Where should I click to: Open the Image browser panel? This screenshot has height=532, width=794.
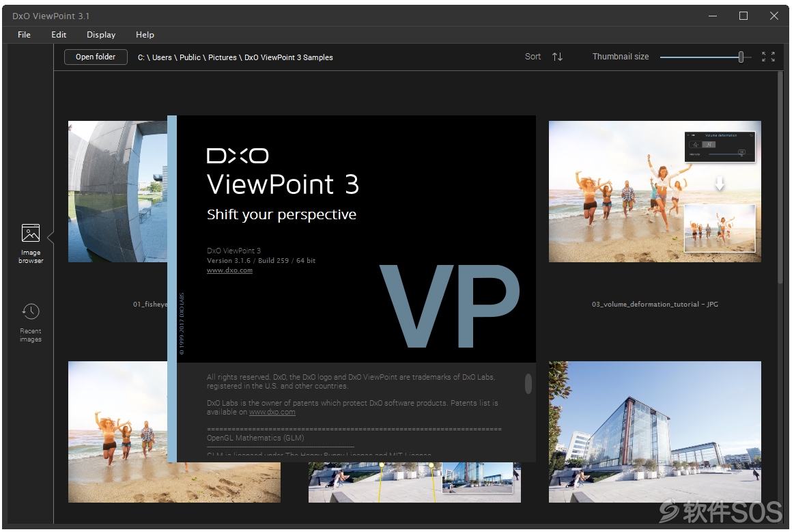tap(31, 243)
